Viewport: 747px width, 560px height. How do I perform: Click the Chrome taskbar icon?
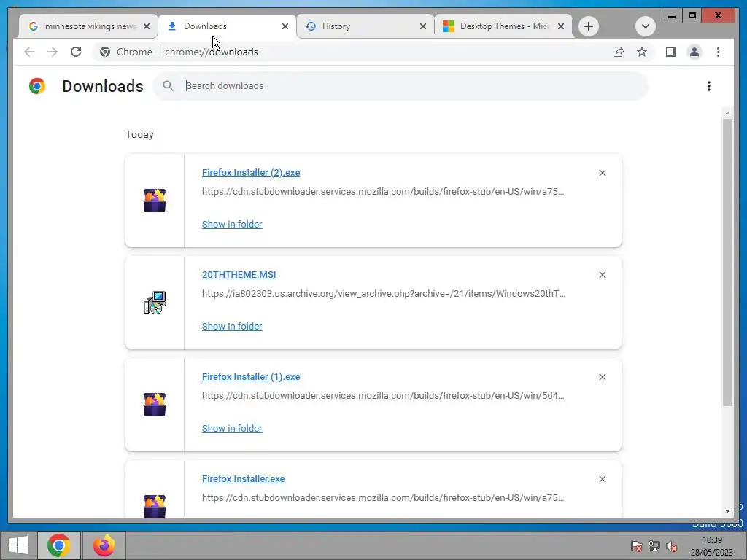pos(59,545)
